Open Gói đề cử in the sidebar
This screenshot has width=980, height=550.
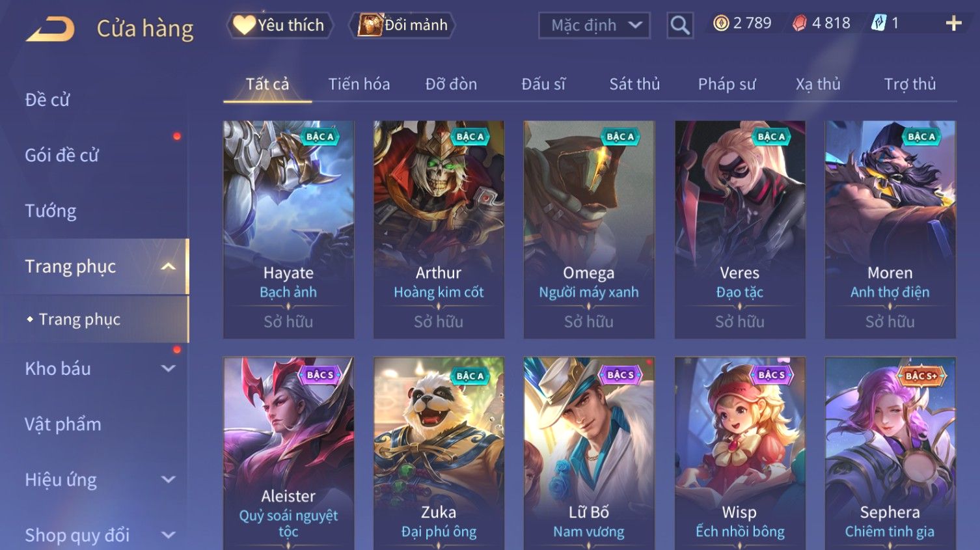tap(62, 155)
